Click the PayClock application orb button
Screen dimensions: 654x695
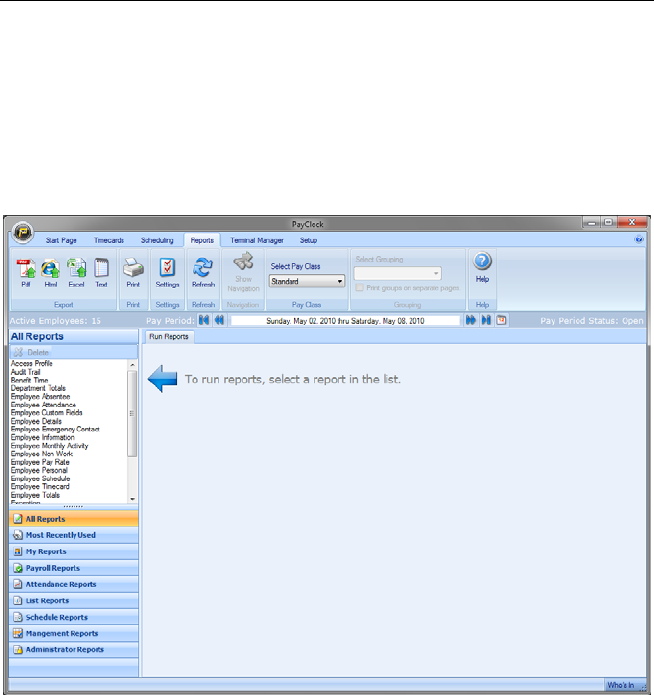pos(23,232)
